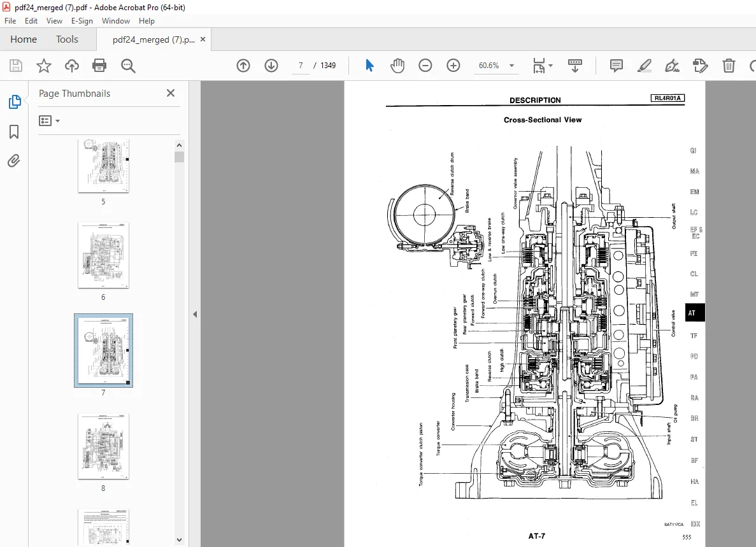Open the Sign document pen tool
The image size is (756, 547).
[x=672, y=66]
